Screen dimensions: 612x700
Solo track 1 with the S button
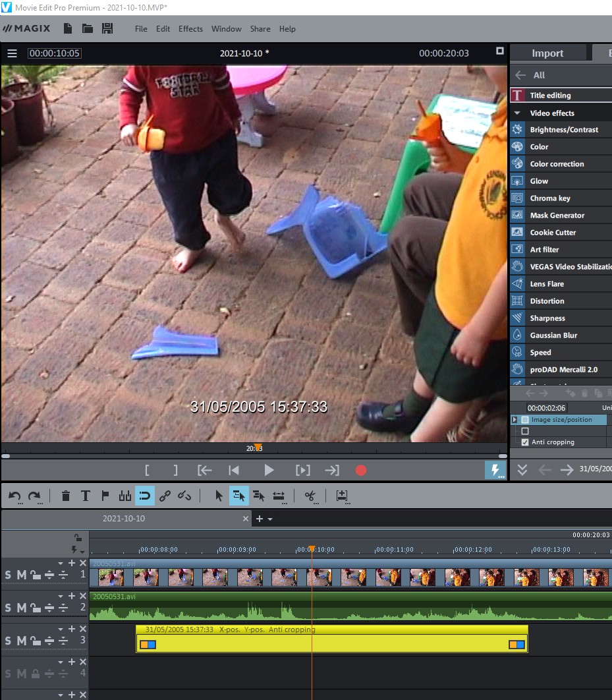8,575
